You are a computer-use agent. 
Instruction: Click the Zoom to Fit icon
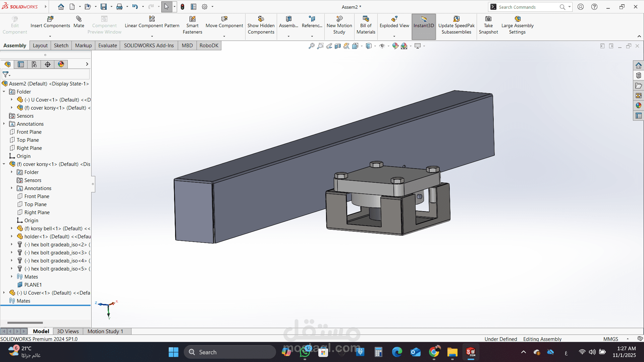coord(312,46)
